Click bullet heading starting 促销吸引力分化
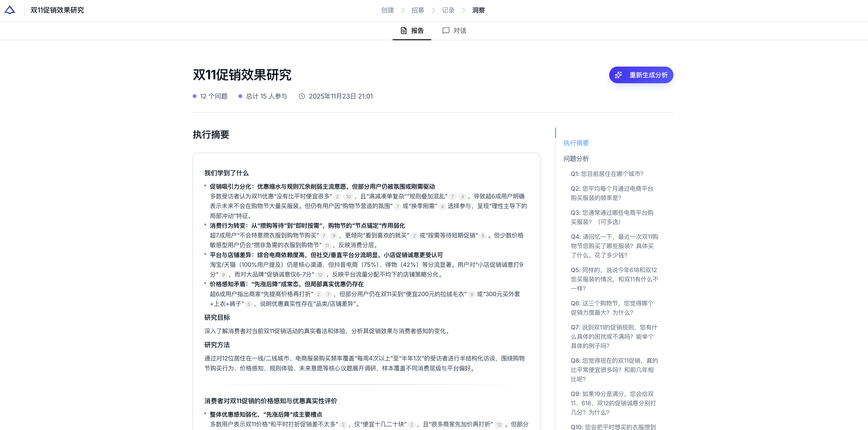 pyautogui.click(x=322, y=187)
